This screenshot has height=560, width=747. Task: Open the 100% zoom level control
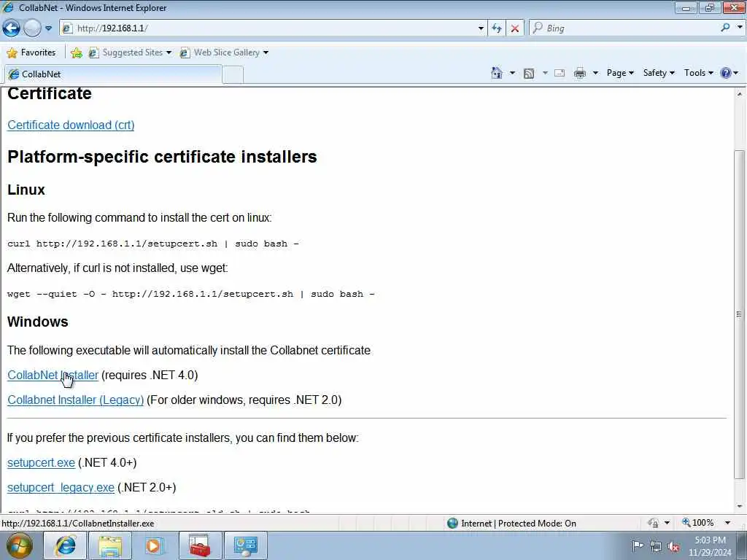click(698, 523)
